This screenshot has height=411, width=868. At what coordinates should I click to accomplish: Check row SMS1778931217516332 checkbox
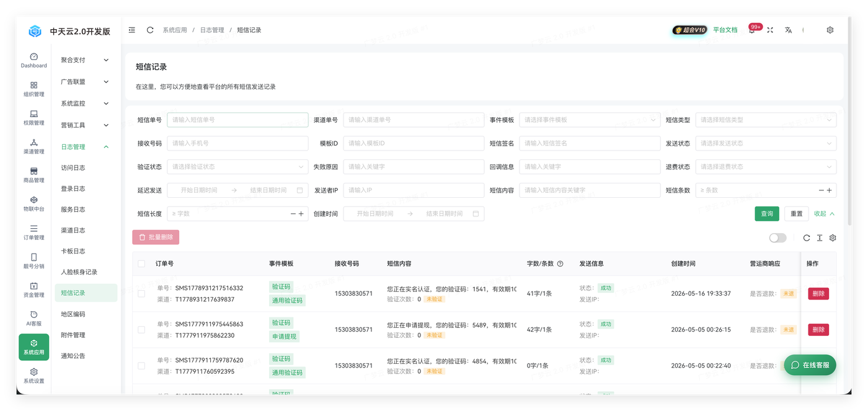[x=141, y=294]
